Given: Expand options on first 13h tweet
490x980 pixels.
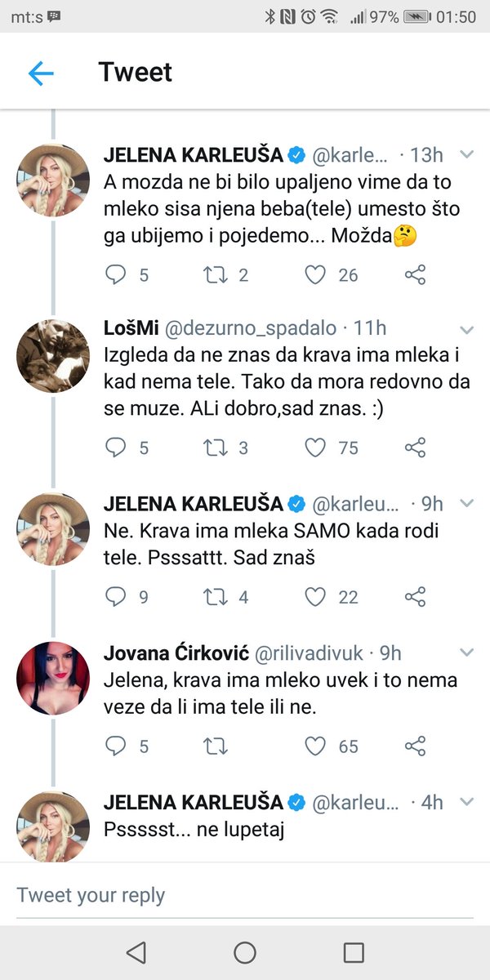Looking at the screenshot, I should click(467, 154).
